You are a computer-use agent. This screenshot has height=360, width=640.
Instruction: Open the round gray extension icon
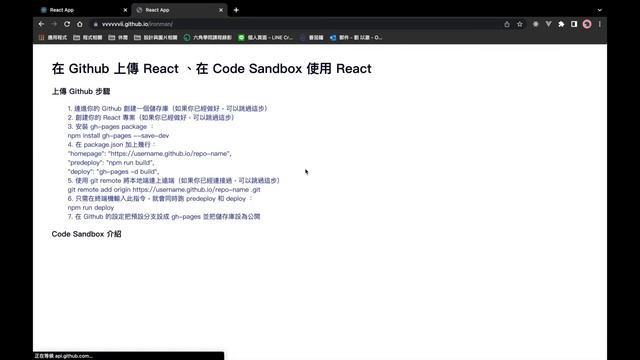click(536, 24)
